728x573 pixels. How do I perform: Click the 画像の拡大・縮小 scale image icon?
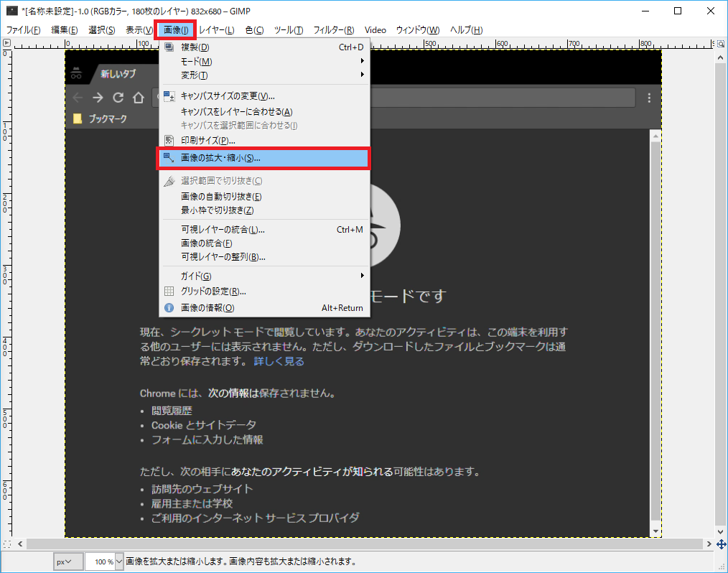point(169,158)
